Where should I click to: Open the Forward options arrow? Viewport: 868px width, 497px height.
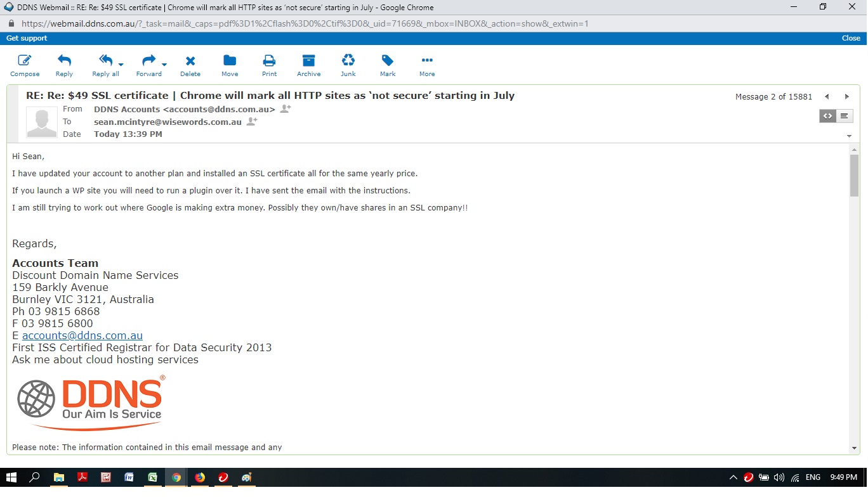164,65
